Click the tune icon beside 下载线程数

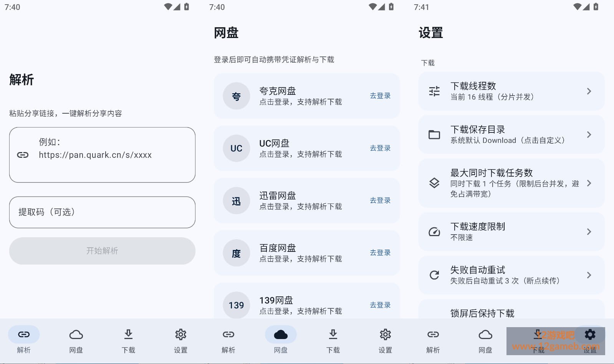[434, 91]
